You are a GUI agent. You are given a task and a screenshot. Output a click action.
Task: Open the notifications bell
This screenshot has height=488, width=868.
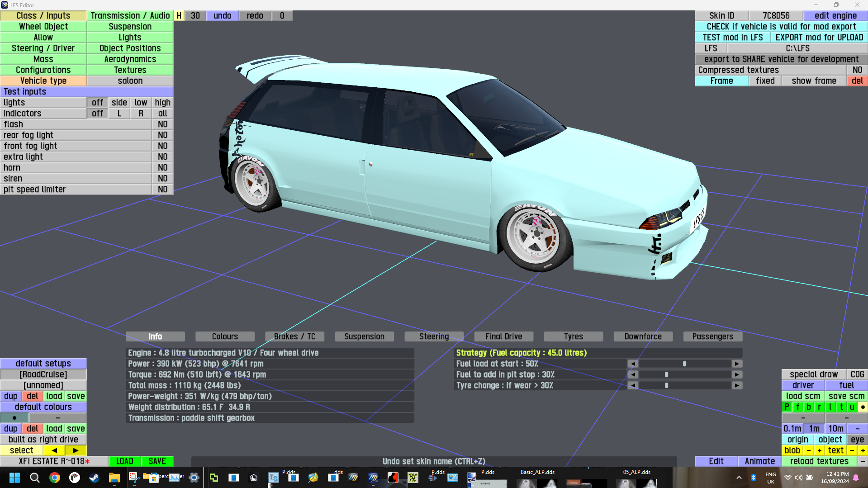(856, 478)
